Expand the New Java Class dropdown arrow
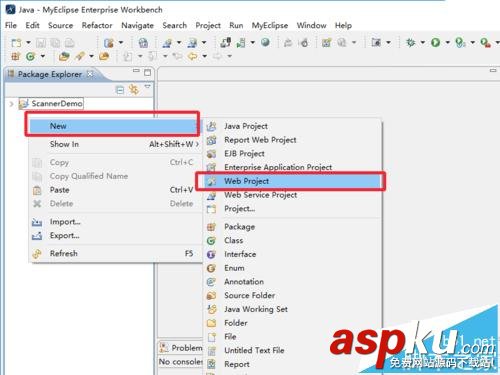This screenshot has width=500, height=375. [x=43, y=56]
